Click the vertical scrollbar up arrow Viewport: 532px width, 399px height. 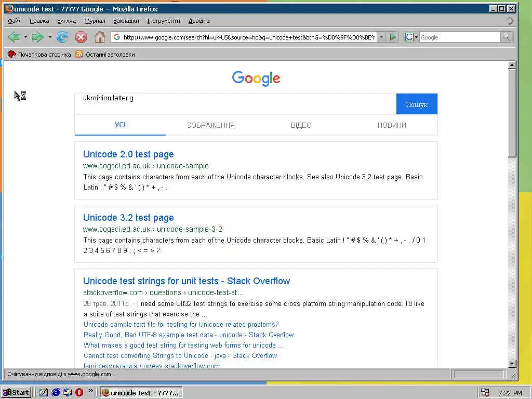(512, 65)
